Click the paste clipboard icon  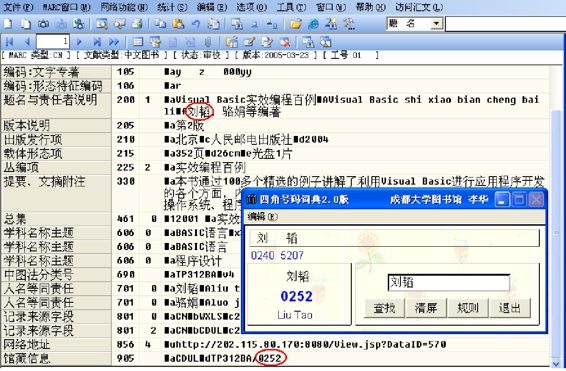click(x=178, y=24)
